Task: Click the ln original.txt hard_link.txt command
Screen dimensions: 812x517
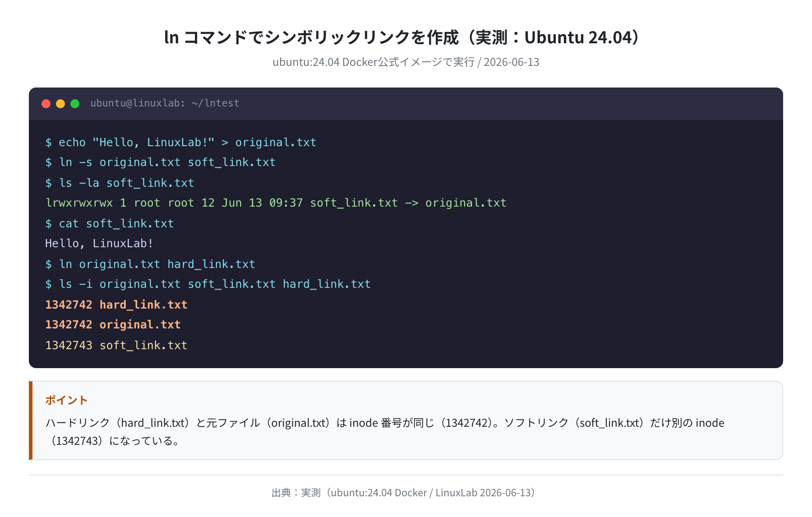Action: tap(150, 264)
